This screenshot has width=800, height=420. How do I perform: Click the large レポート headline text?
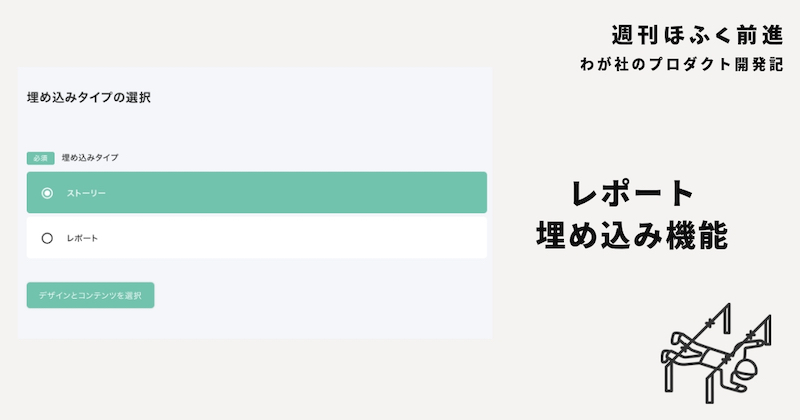click(633, 193)
